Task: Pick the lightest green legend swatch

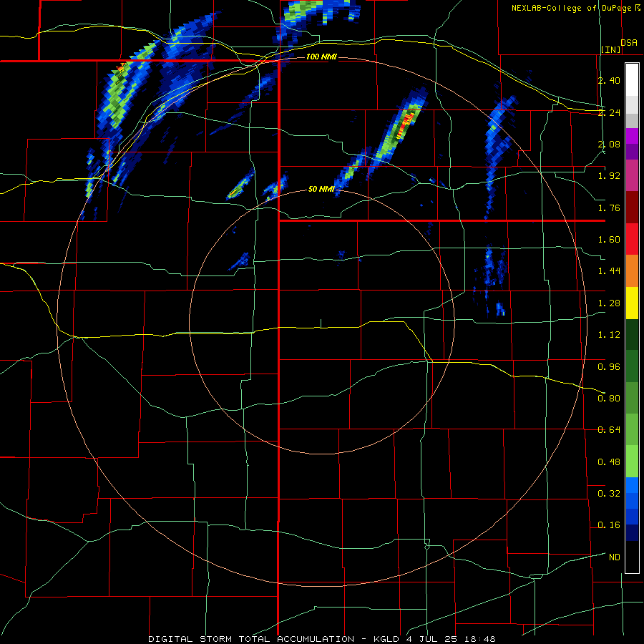Action: coord(632,462)
